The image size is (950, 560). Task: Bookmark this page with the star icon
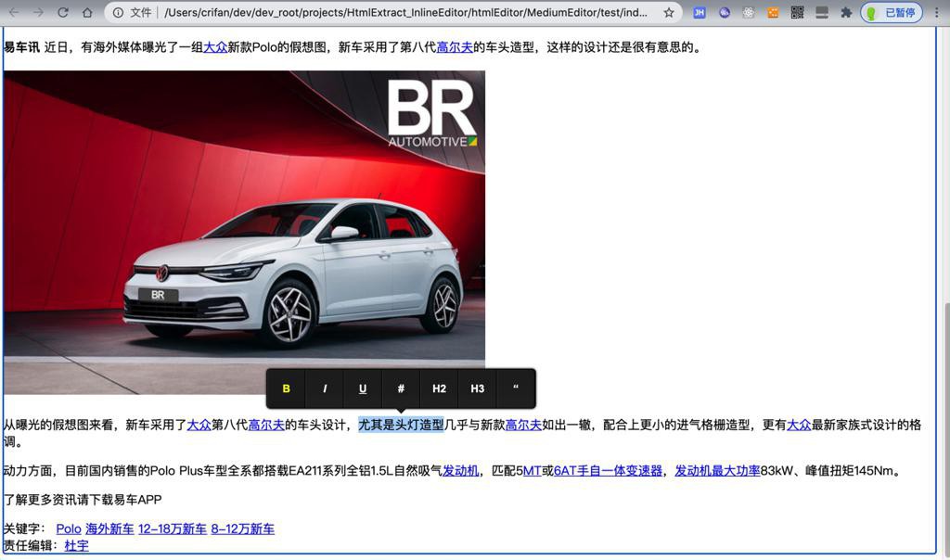click(x=669, y=12)
